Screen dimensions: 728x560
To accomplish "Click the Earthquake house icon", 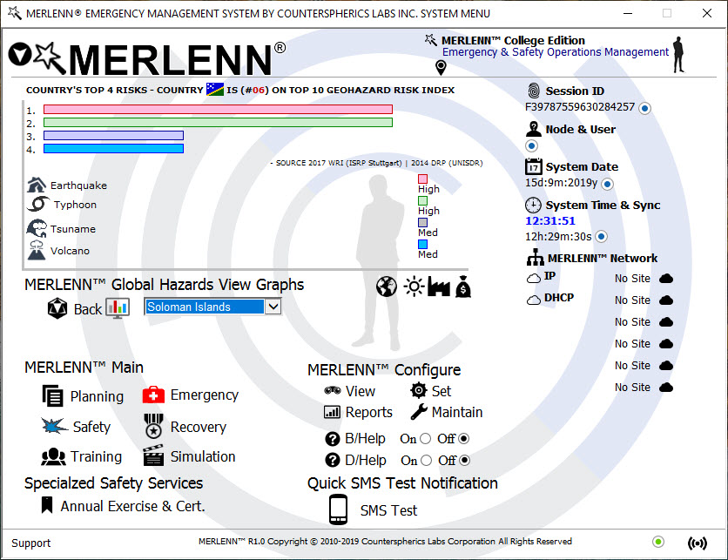I will click(37, 185).
